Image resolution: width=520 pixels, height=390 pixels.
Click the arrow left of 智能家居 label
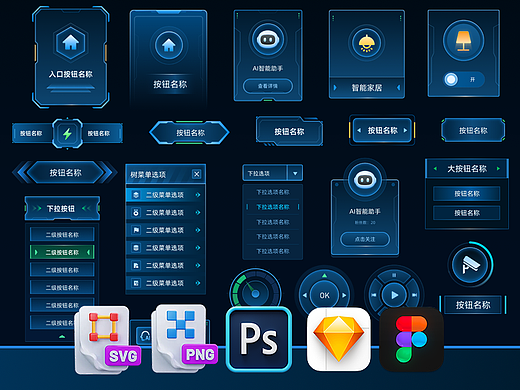coord(335,88)
